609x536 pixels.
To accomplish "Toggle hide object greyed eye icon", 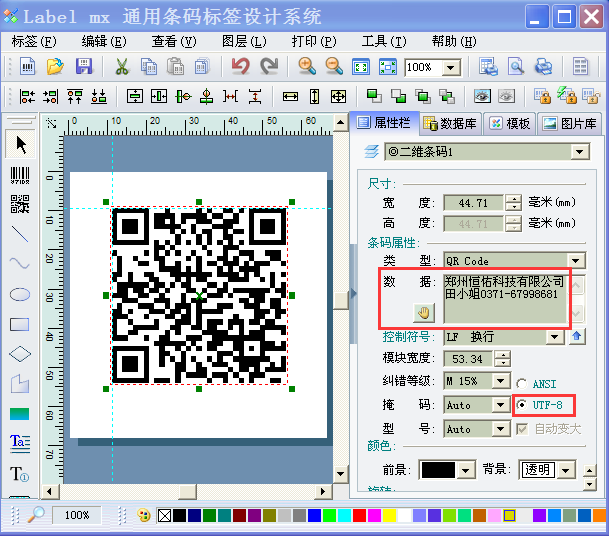I will [x=506, y=96].
